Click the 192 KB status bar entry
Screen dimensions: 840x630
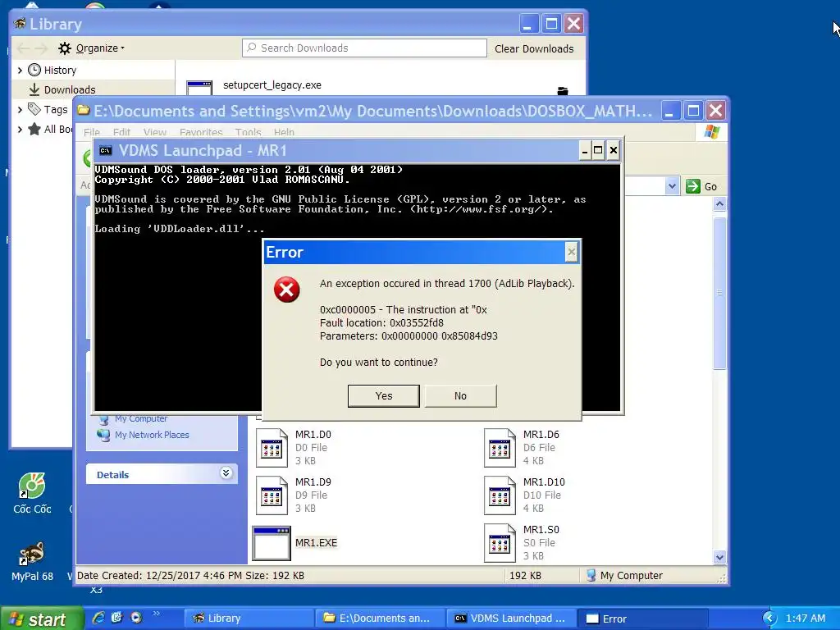pyautogui.click(x=525, y=575)
